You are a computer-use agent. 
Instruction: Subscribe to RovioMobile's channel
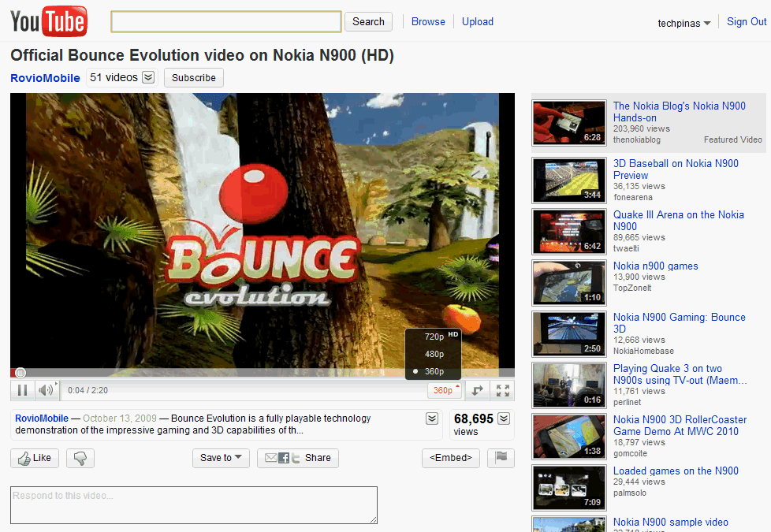(193, 77)
